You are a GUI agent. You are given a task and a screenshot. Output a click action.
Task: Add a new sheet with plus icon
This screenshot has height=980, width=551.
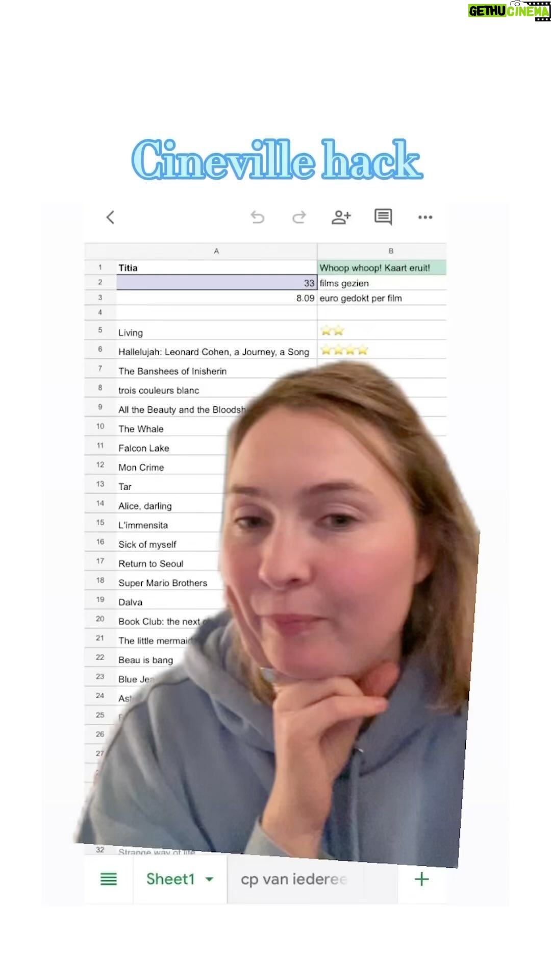click(x=421, y=879)
